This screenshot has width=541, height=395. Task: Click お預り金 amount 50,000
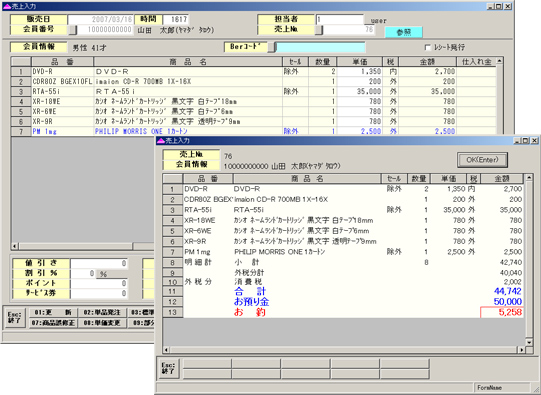[508, 302]
